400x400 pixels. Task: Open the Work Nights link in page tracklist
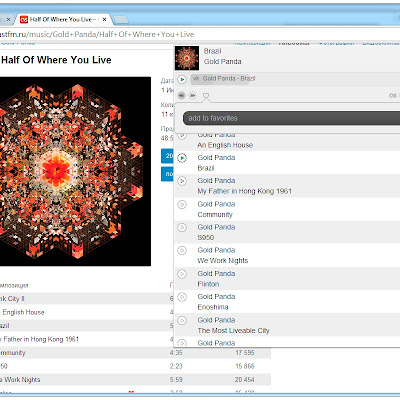point(21,380)
